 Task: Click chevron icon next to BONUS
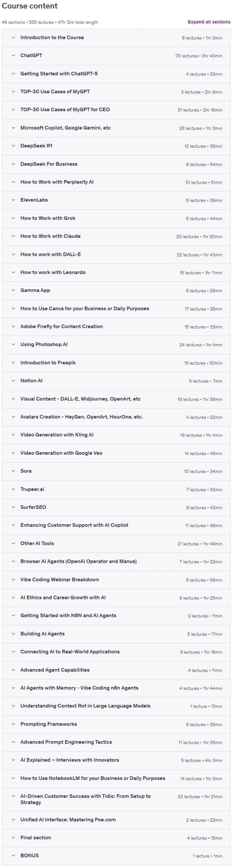click(13, 856)
